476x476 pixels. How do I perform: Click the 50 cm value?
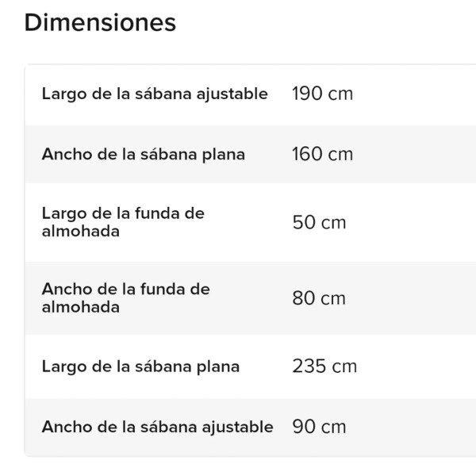pos(319,222)
